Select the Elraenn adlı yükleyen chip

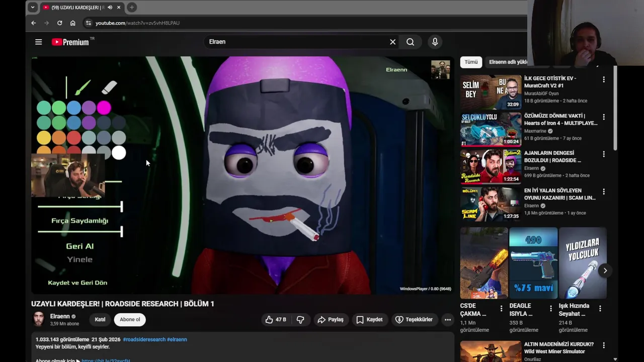[508, 62]
